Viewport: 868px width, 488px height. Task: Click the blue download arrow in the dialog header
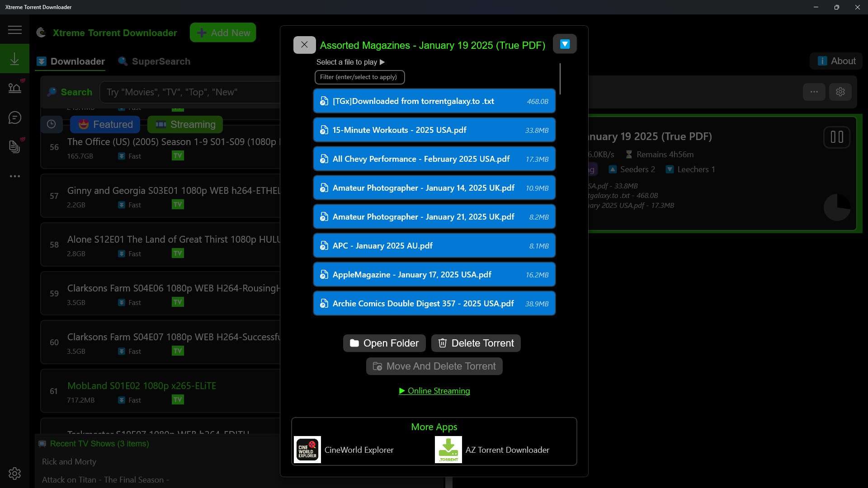coord(565,44)
